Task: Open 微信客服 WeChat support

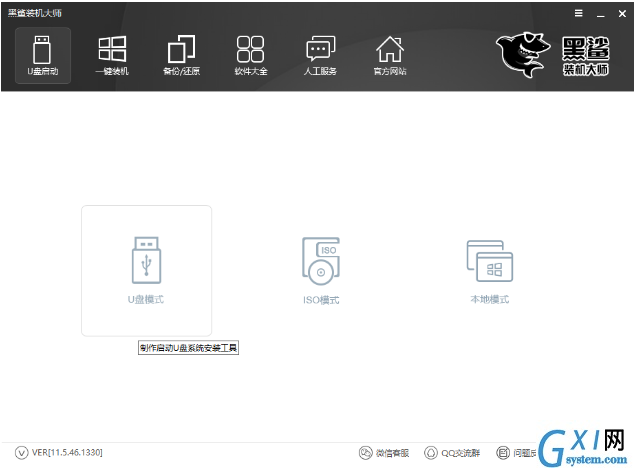Action: coord(384,453)
